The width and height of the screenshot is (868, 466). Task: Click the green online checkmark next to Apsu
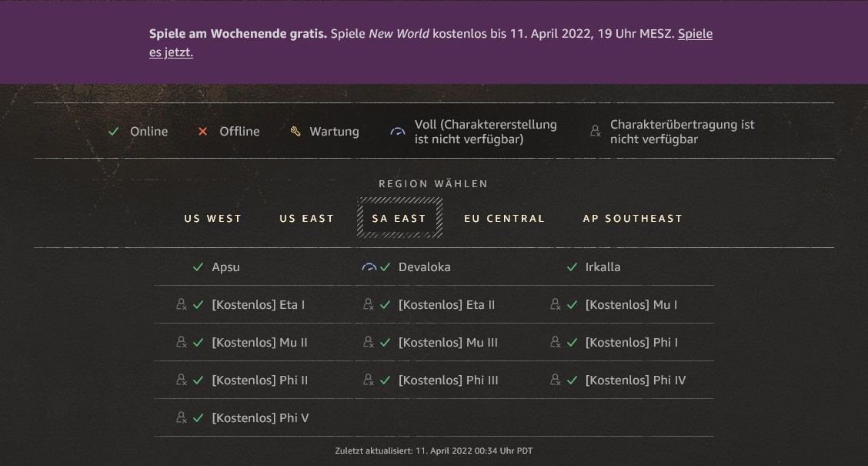(x=198, y=267)
